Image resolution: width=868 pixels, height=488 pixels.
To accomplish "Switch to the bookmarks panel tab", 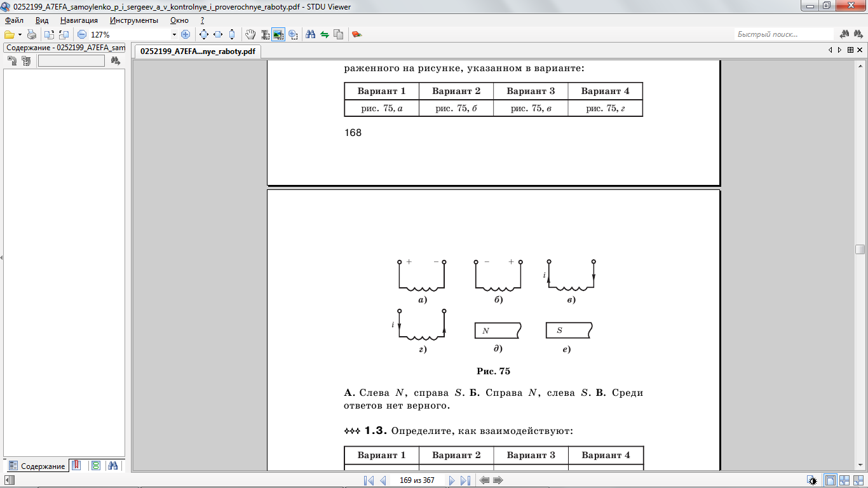I will [x=76, y=465].
